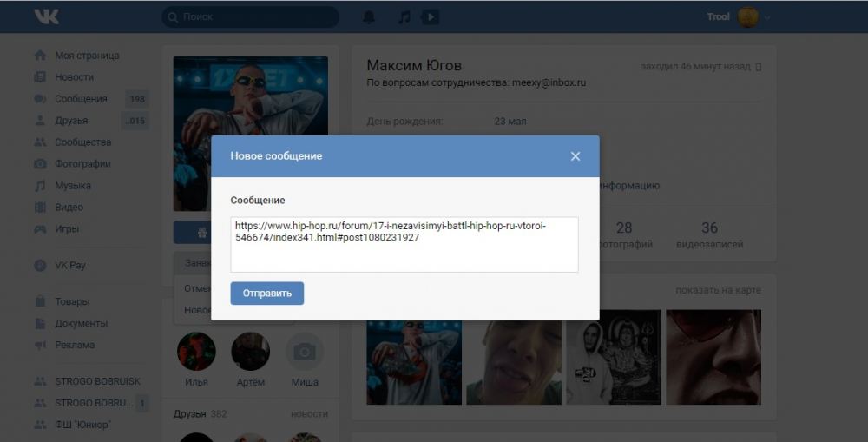Viewport: 868px width, 442px height.
Task: Click the 198 unread messages counter
Action: click(x=137, y=99)
